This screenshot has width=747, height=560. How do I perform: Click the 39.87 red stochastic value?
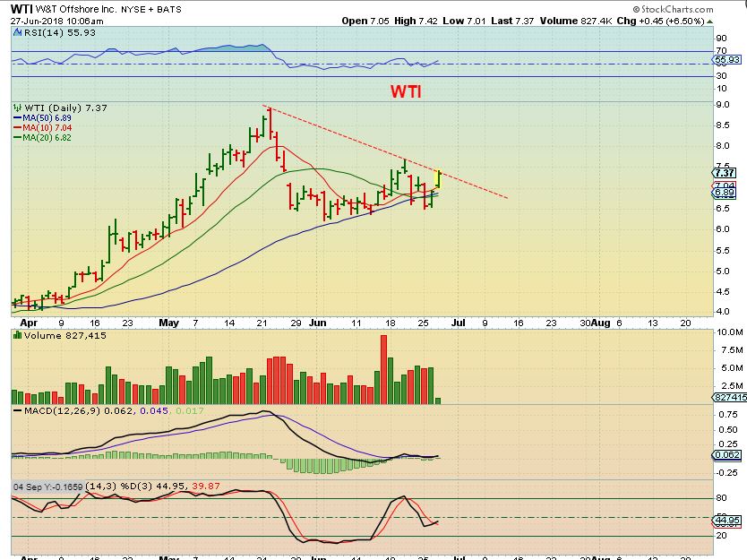click(205, 487)
